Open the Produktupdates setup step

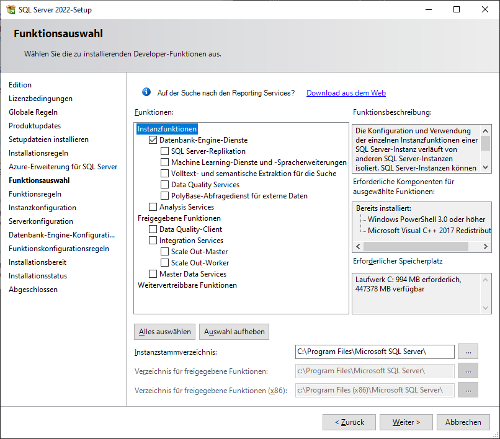[x=35, y=126]
